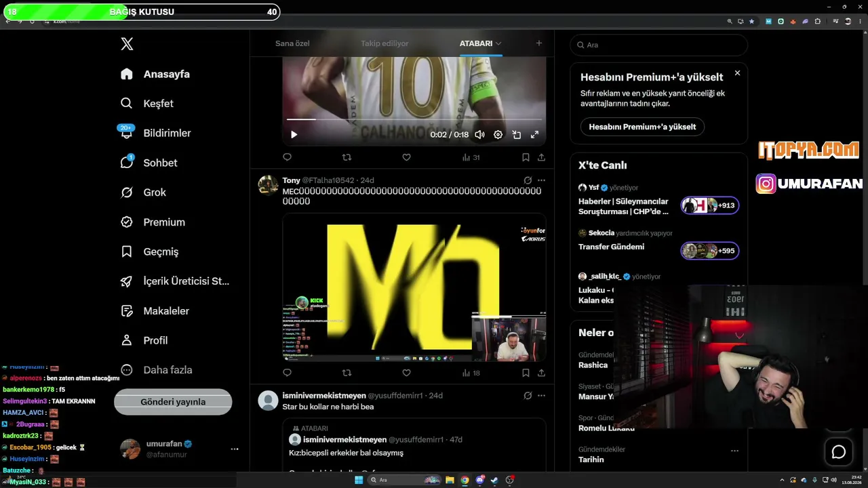Open the Windows Start menu

pyautogui.click(x=359, y=481)
